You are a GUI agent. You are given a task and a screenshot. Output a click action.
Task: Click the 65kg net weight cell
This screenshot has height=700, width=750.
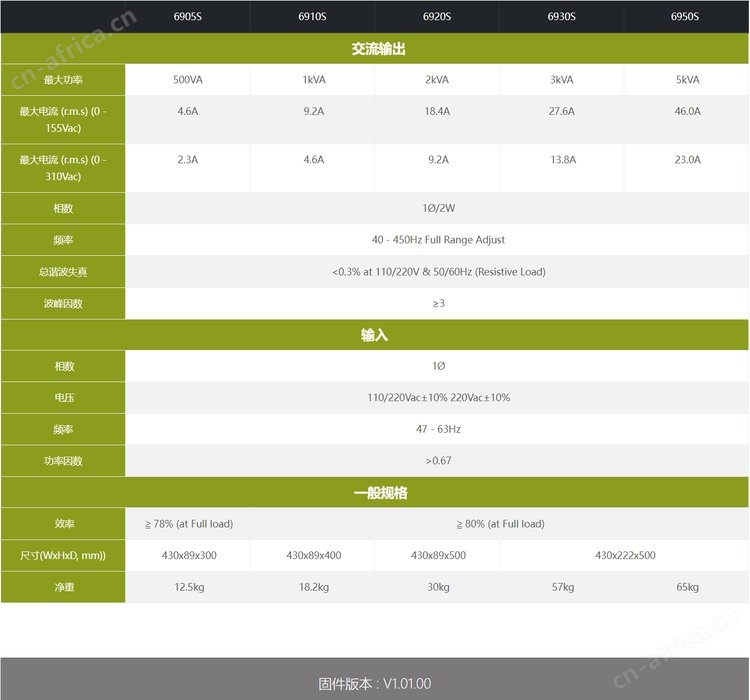coord(687,587)
